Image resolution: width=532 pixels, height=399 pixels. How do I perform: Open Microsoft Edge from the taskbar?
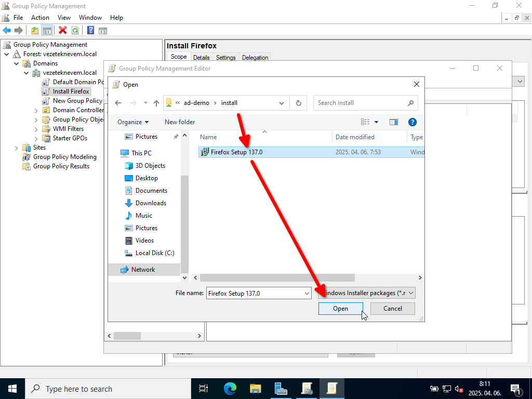(230, 389)
